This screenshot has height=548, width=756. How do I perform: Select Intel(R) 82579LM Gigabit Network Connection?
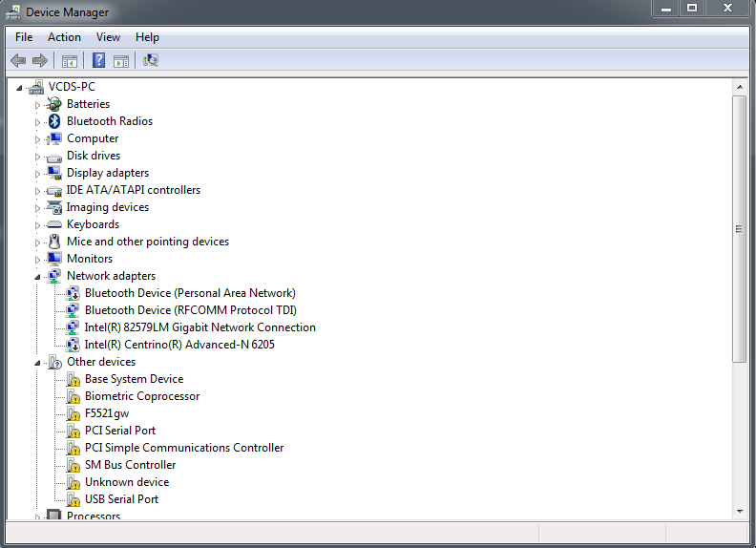pos(200,327)
